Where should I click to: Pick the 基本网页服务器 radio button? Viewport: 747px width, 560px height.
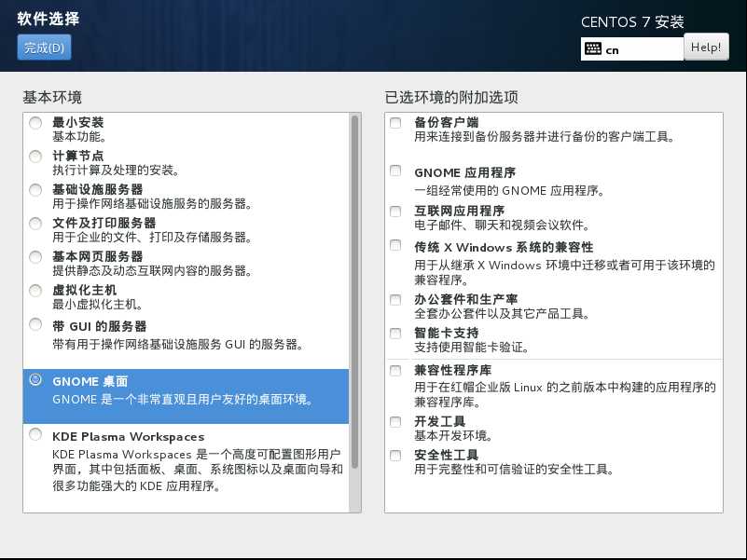(35, 257)
